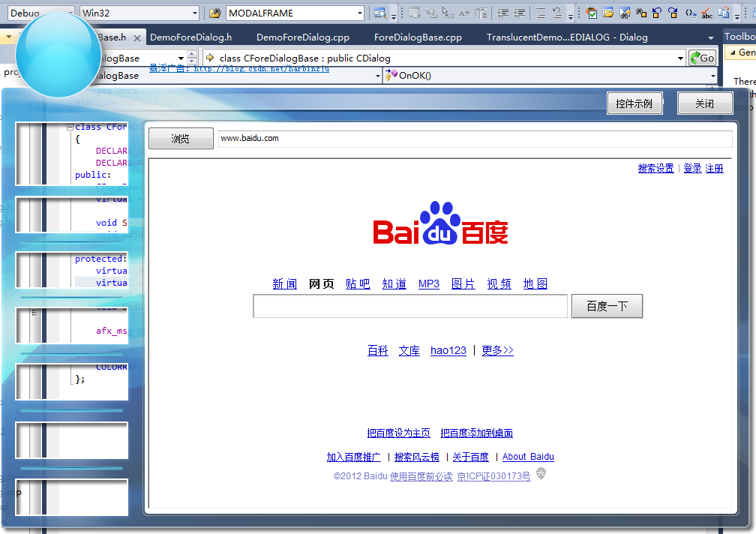
Task: Open the Toolbox panel tab
Action: click(739, 36)
